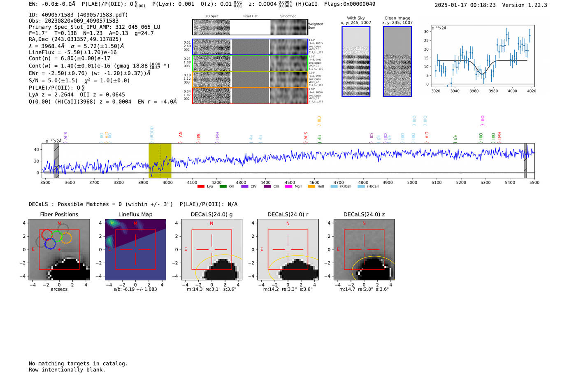Click the orange CIII label above 4600
576x392 pixels.
pos(318,121)
